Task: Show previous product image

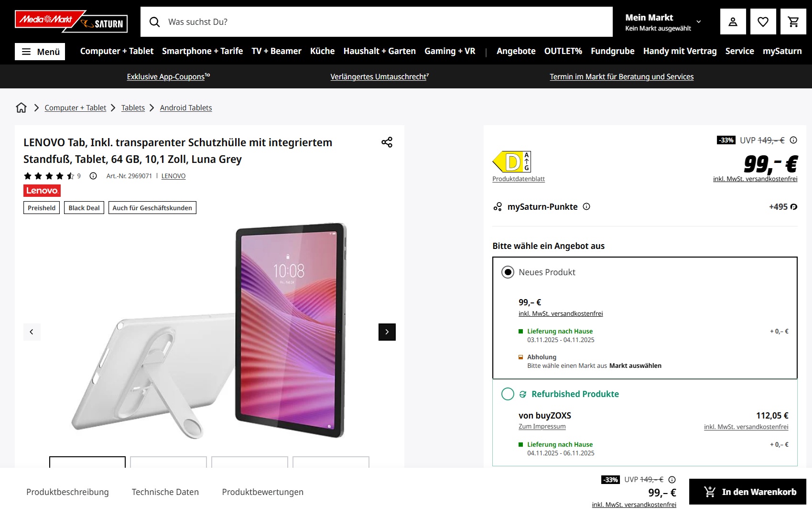Action: point(32,332)
